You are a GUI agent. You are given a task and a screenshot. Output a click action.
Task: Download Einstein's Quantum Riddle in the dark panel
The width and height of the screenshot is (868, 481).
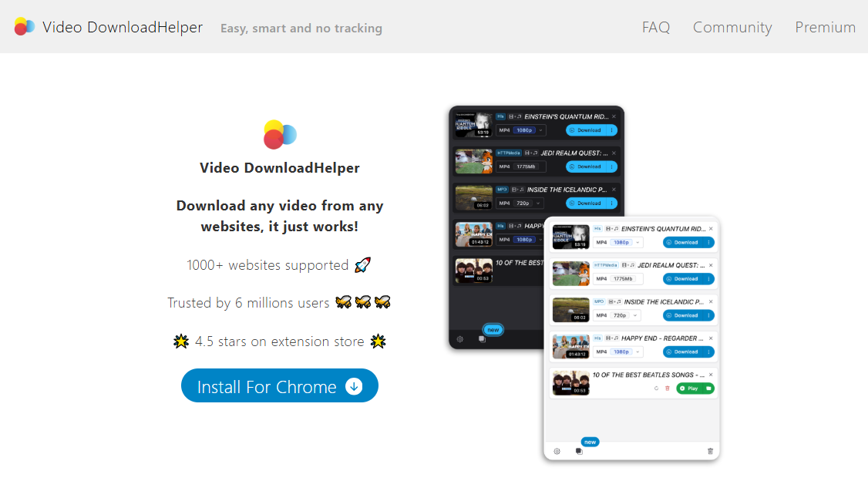pos(586,130)
